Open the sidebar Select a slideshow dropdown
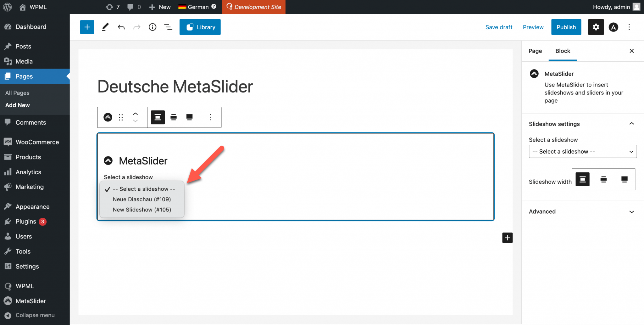This screenshot has width=644, height=325. [583, 151]
